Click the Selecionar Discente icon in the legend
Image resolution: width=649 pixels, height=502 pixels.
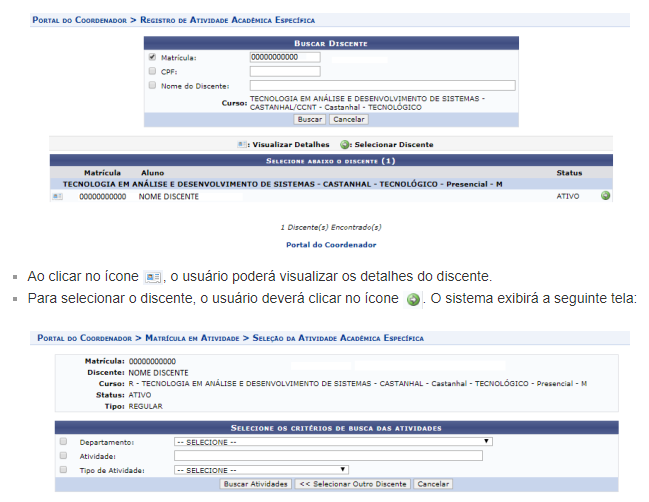[344, 144]
